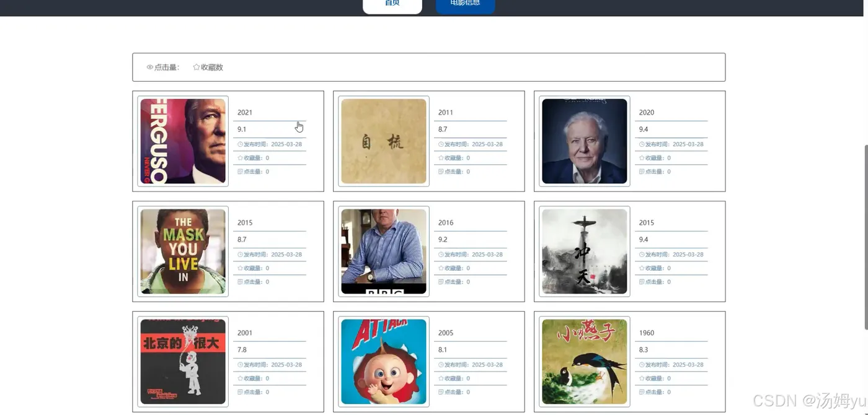Open the 冲天 ink painting poster
The height and width of the screenshot is (415, 868).
click(x=585, y=251)
